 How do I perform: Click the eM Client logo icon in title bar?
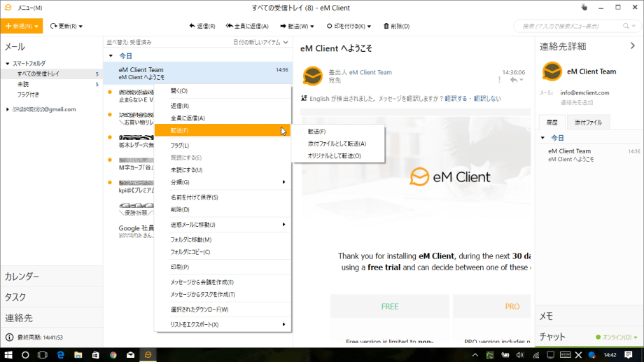pos(8,8)
